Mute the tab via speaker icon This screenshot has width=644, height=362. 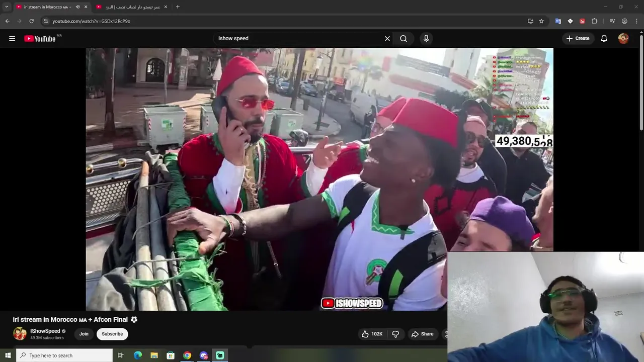click(x=77, y=7)
